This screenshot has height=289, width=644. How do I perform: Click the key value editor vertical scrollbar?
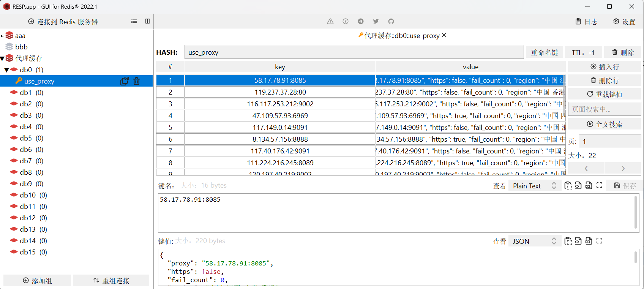click(x=636, y=257)
